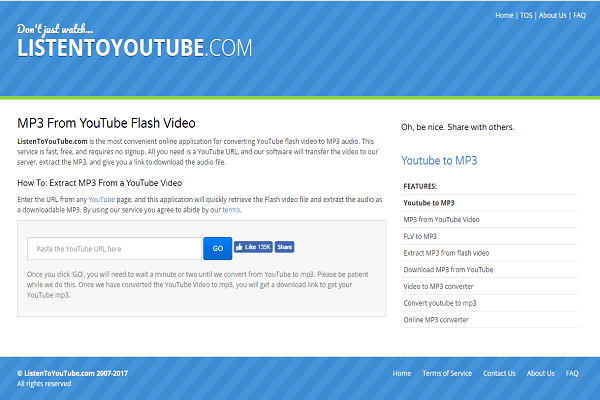Open the terms link in the instructions

pyautogui.click(x=231, y=210)
